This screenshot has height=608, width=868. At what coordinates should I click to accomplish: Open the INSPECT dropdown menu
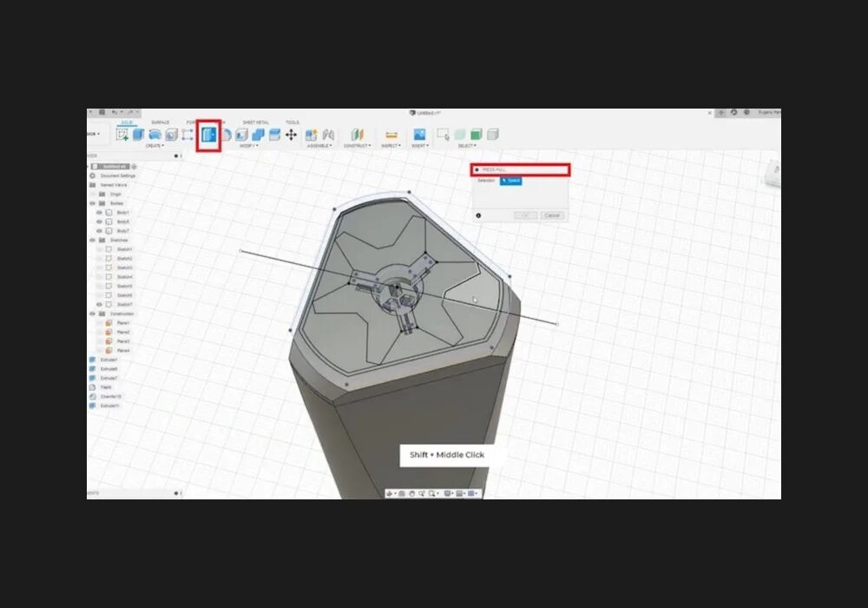pyautogui.click(x=391, y=146)
